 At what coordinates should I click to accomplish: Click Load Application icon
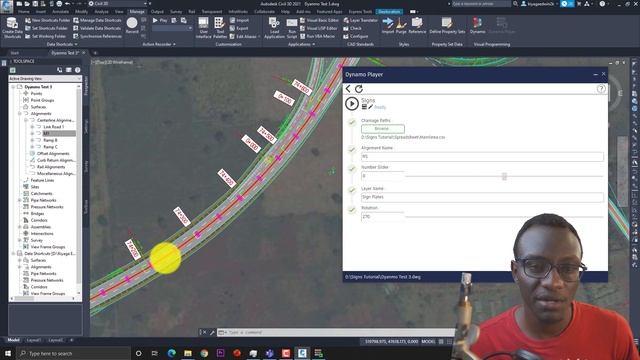tap(274, 28)
